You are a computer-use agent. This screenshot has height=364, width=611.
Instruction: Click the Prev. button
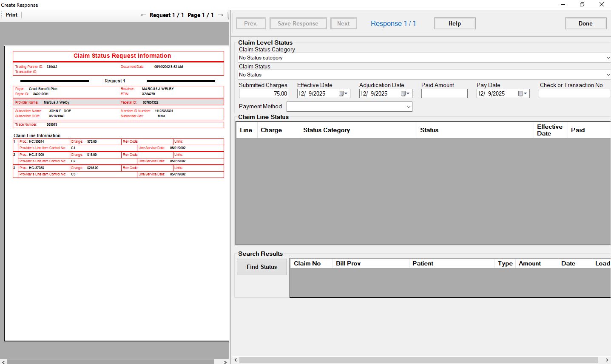click(251, 23)
